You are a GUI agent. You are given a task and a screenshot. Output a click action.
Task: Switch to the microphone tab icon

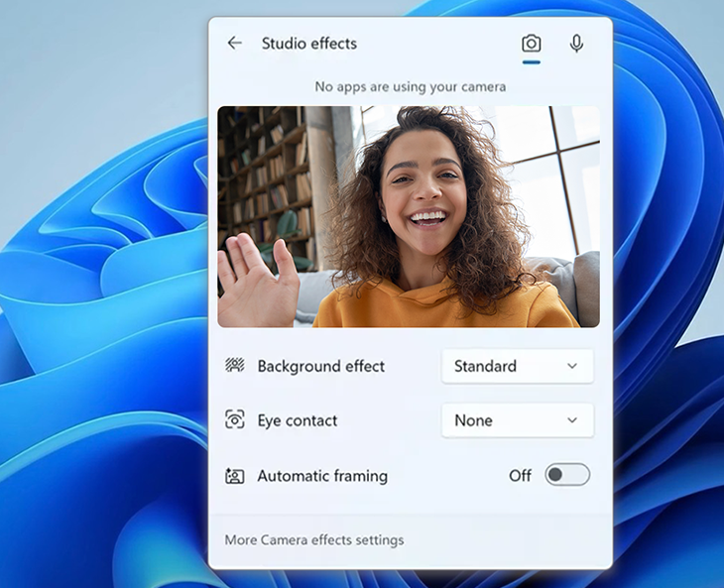tap(576, 44)
